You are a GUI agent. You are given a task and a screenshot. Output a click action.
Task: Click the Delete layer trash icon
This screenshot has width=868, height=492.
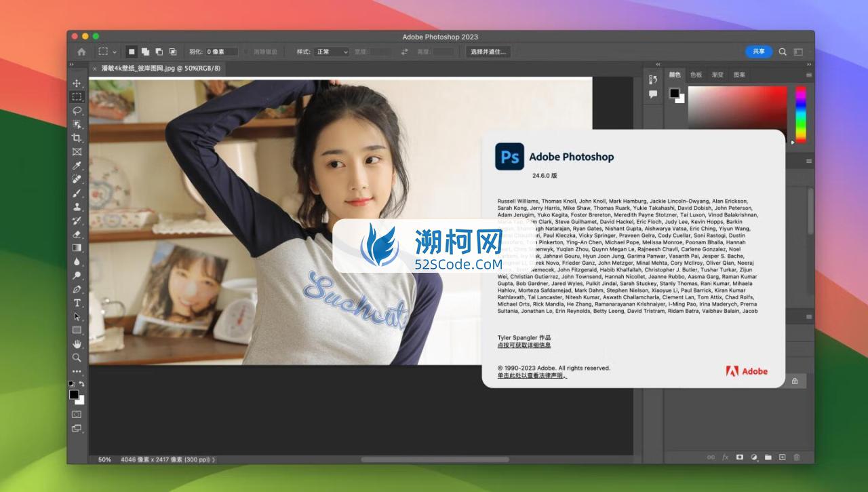coord(797,457)
